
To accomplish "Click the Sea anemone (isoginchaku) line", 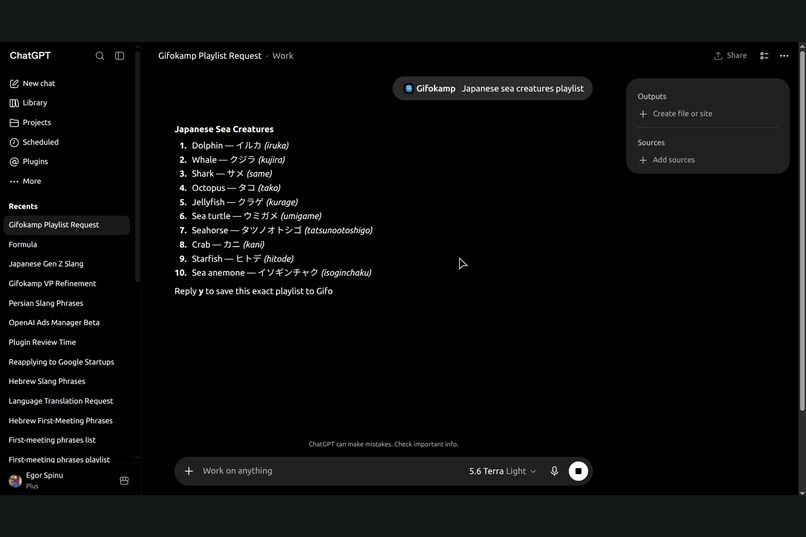I will tap(282, 273).
